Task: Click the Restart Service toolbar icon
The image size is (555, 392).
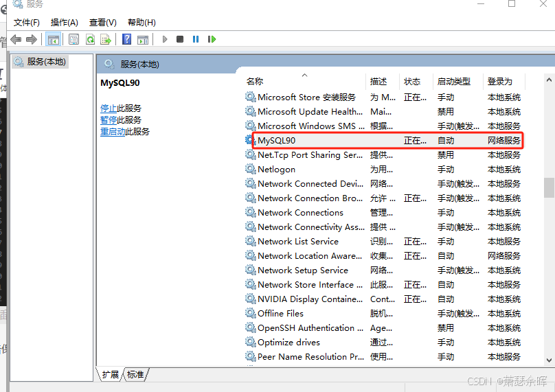Action: tap(212, 39)
